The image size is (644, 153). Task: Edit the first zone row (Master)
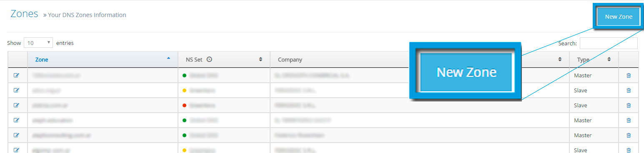17,75
